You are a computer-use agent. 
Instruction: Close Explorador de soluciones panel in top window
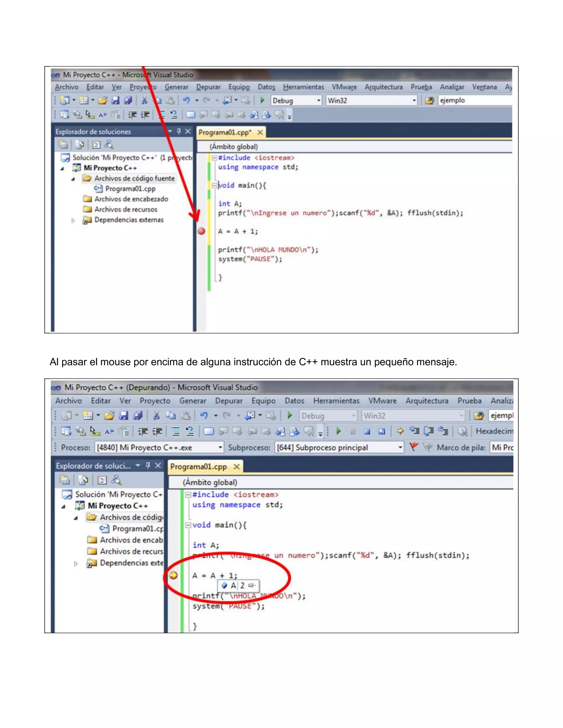188,131
